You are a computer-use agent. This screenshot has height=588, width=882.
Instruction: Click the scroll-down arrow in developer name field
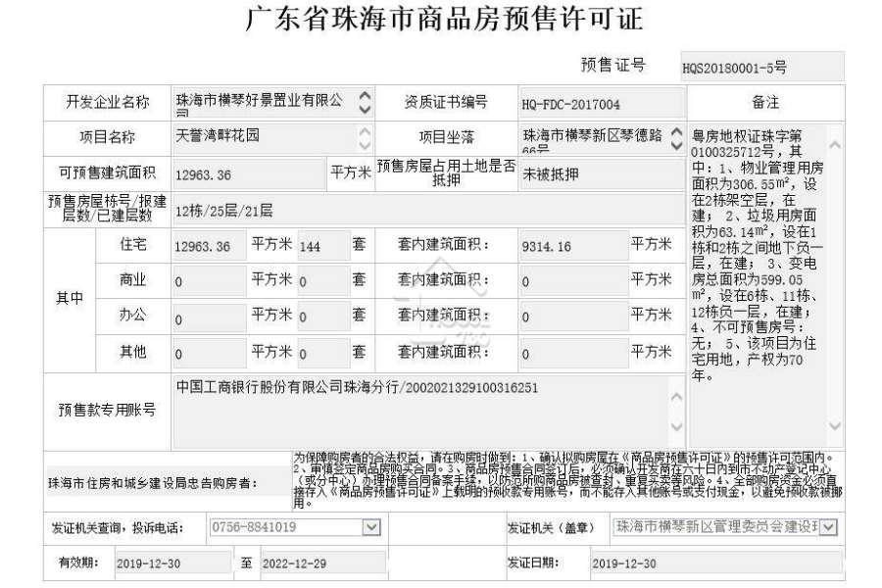[365, 109]
